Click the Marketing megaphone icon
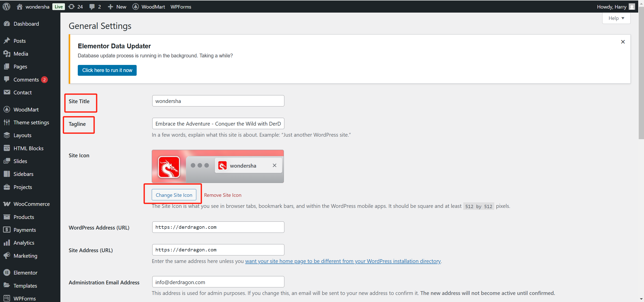 click(x=7, y=255)
